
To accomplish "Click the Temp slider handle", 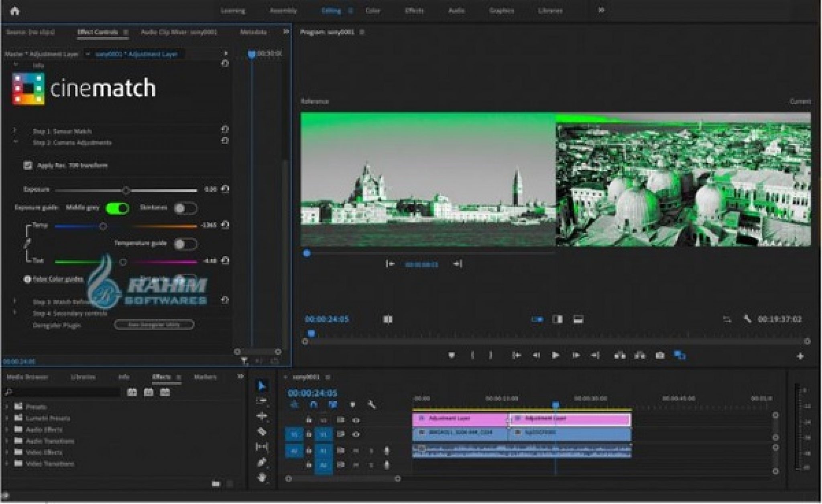I will [x=103, y=226].
